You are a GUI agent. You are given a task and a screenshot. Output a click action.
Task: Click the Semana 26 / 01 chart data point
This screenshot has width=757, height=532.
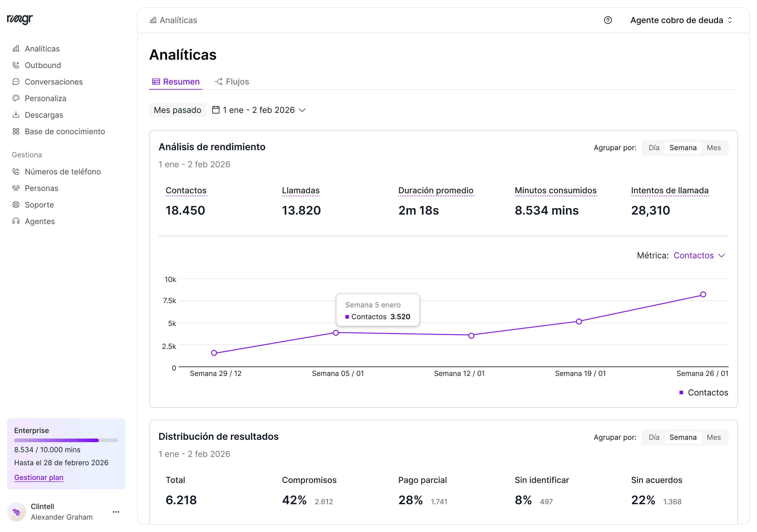[x=703, y=294]
